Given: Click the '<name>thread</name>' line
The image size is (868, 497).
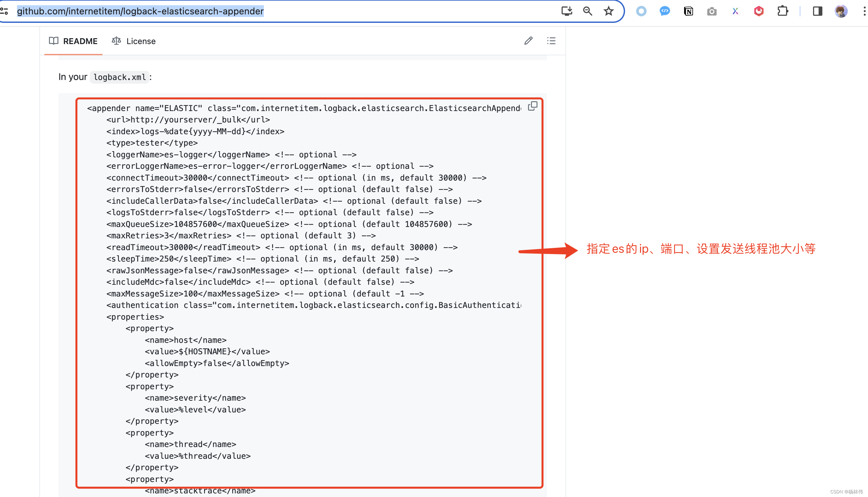Looking at the screenshot, I should click(x=190, y=445).
